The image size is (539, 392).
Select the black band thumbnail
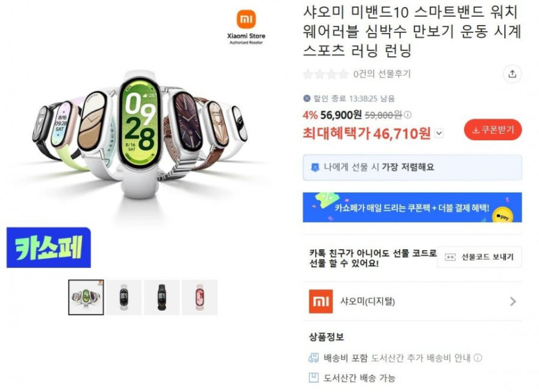click(x=161, y=298)
